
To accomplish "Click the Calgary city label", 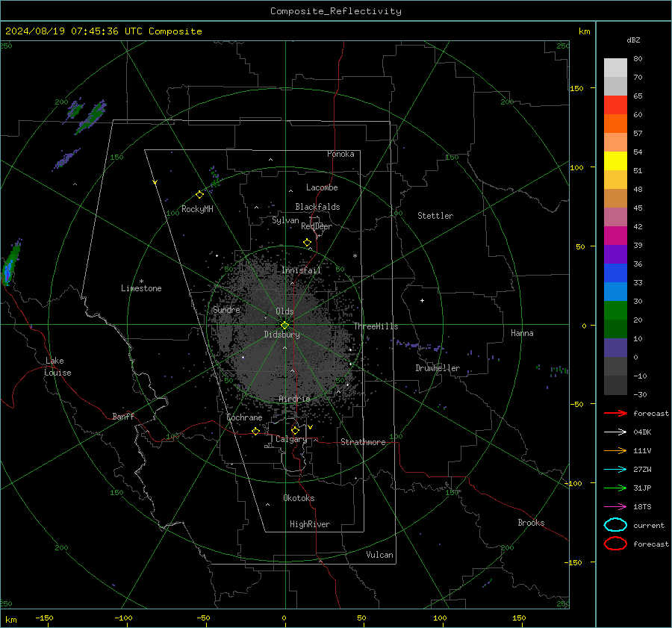I will tap(291, 439).
